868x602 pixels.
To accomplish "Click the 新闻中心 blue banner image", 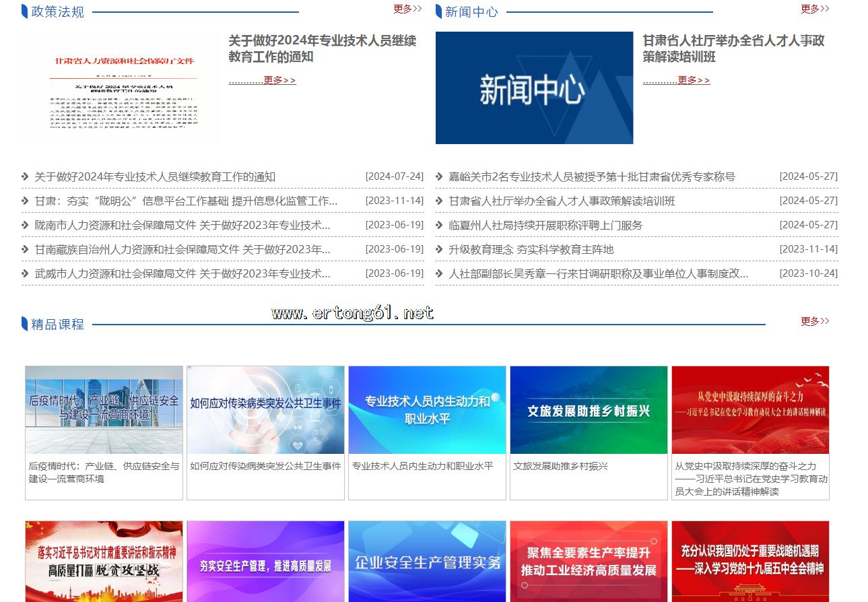I will (534, 88).
